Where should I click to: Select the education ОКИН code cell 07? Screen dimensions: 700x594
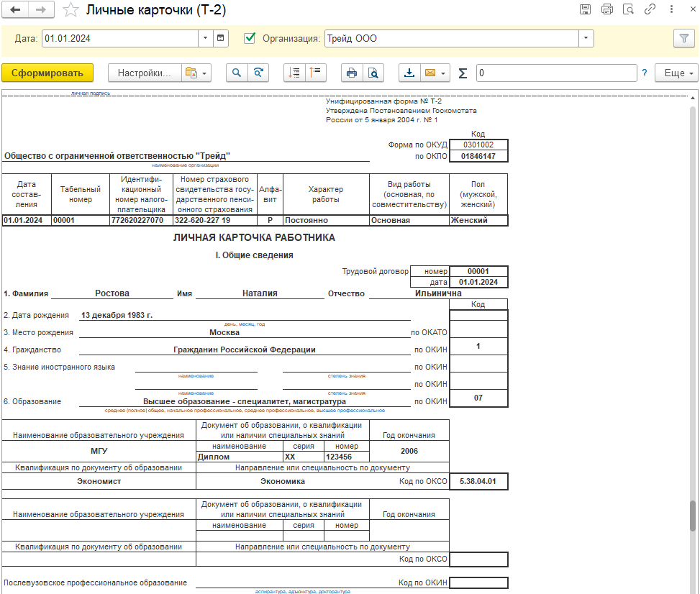[x=478, y=398]
